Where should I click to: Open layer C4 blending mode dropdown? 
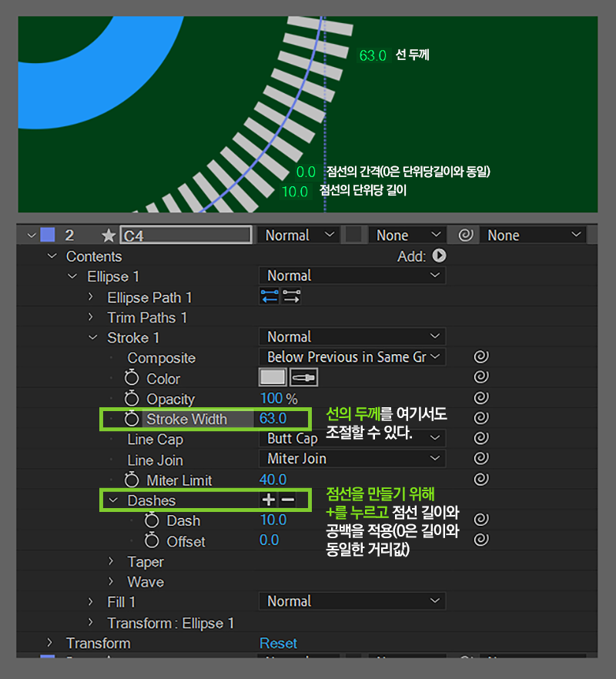pos(299,235)
